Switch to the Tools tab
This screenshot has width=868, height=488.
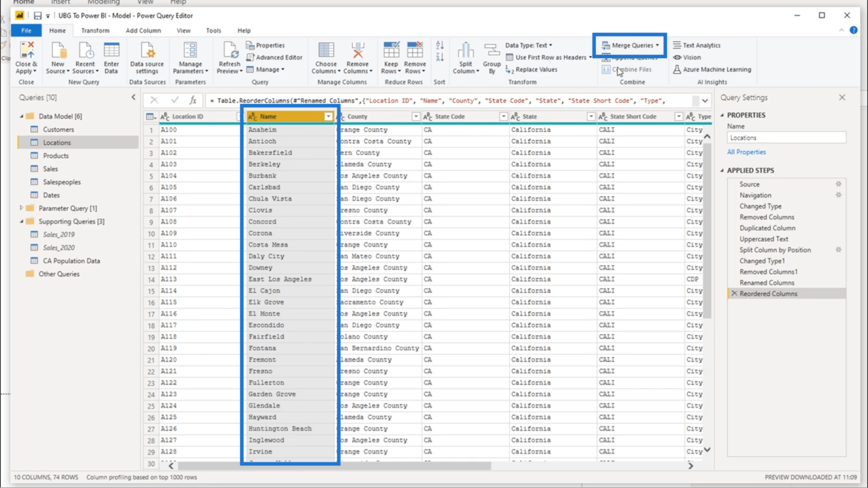point(213,30)
